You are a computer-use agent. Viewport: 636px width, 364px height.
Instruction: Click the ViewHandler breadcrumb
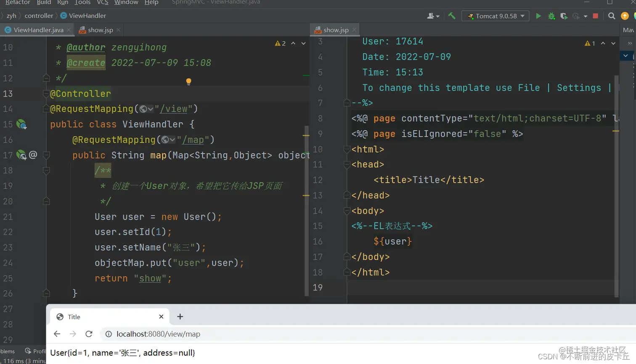pos(83,16)
